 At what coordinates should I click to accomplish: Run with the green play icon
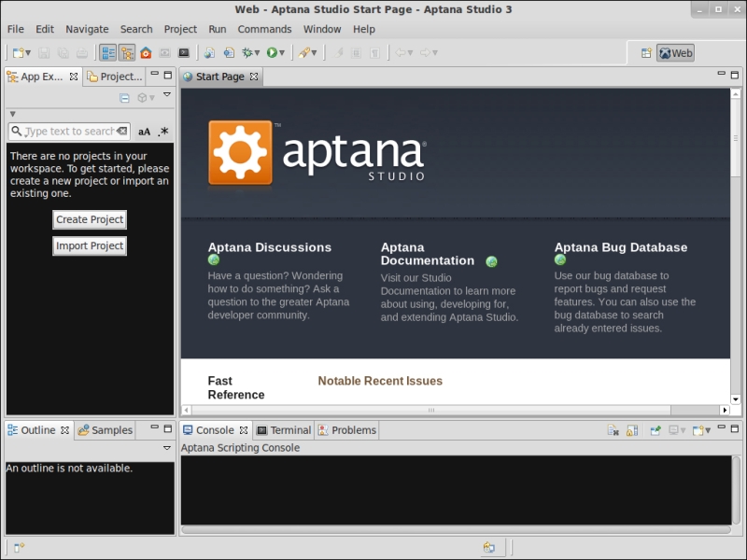[272, 53]
